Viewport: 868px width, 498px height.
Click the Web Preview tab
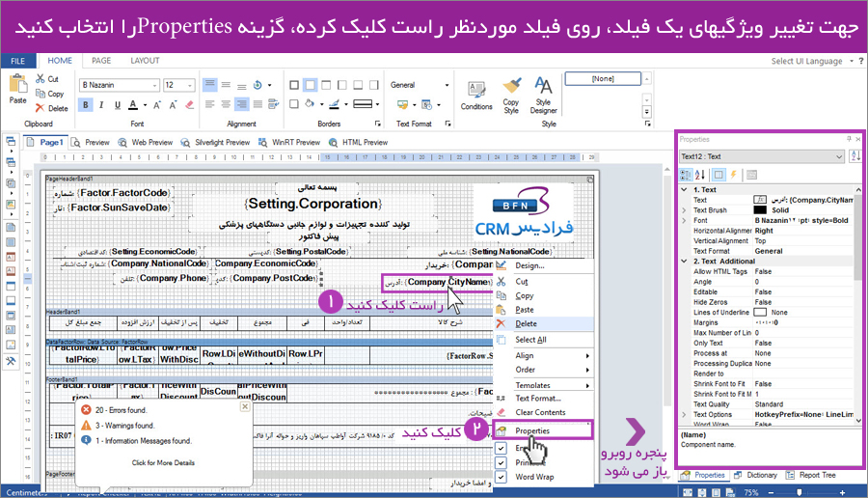click(146, 143)
